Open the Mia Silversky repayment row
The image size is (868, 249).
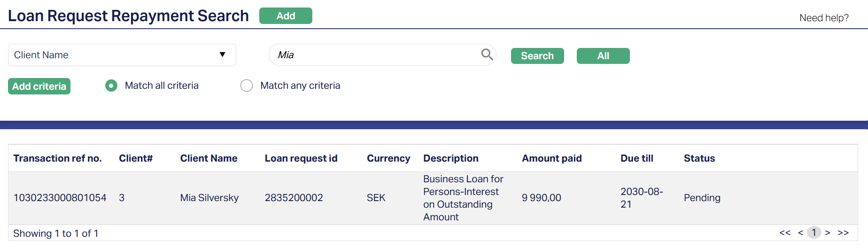pyautogui.click(x=209, y=198)
